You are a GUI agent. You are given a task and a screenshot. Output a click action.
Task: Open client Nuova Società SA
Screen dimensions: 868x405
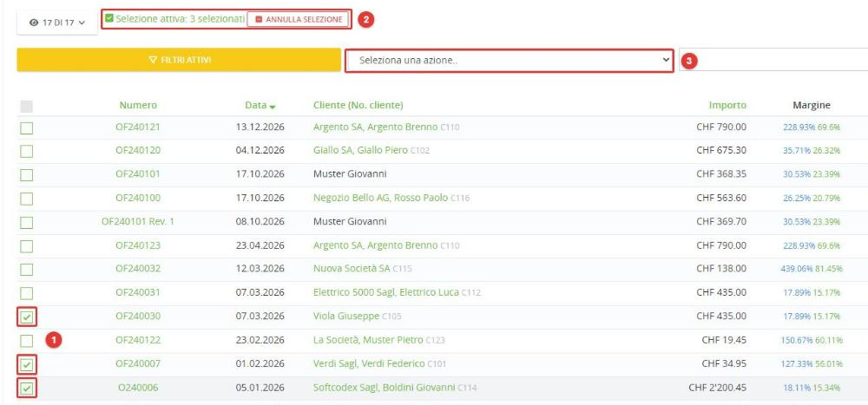point(352,268)
